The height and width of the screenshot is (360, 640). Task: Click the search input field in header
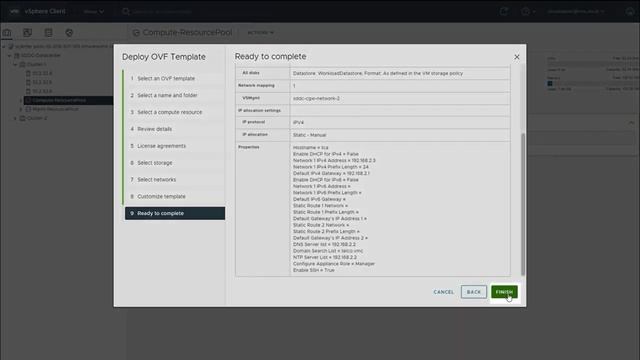[163, 11]
